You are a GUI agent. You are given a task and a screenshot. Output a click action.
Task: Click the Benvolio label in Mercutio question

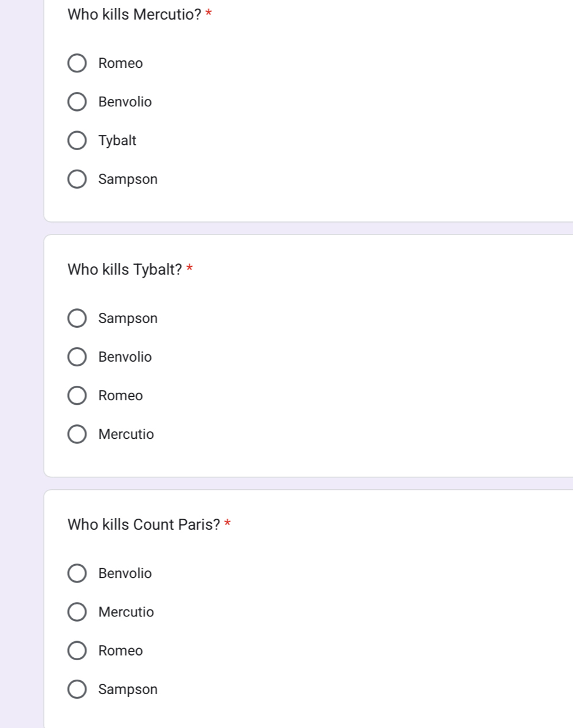pyautogui.click(x=125, y=102)
